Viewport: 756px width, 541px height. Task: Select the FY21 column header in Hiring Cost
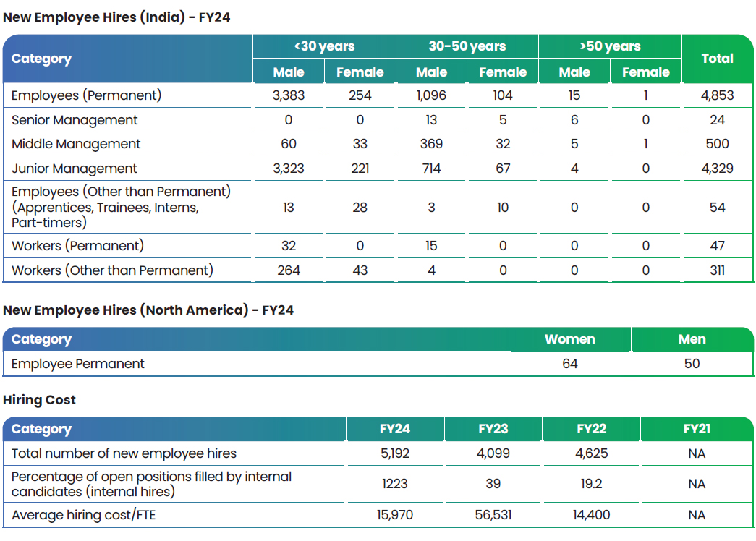coord(697,429)
